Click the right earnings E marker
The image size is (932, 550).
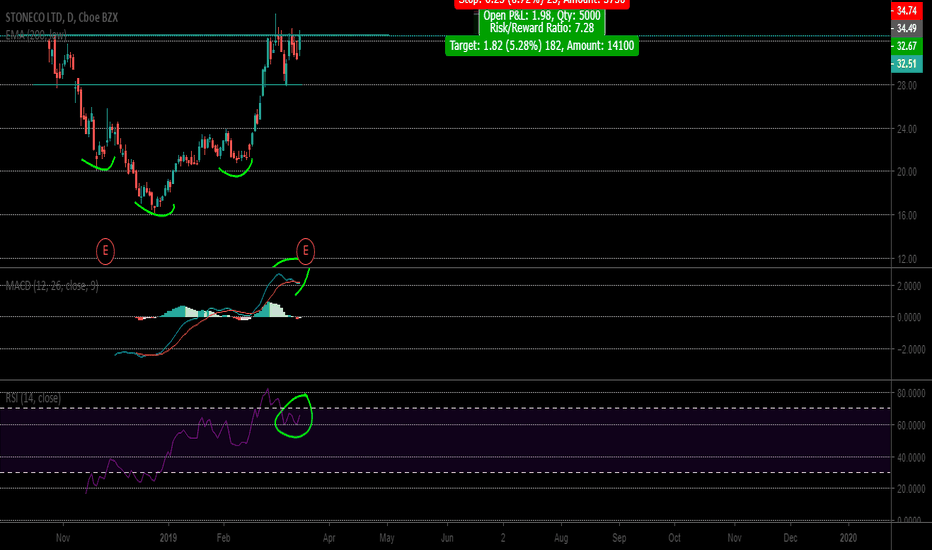point(306,251)
